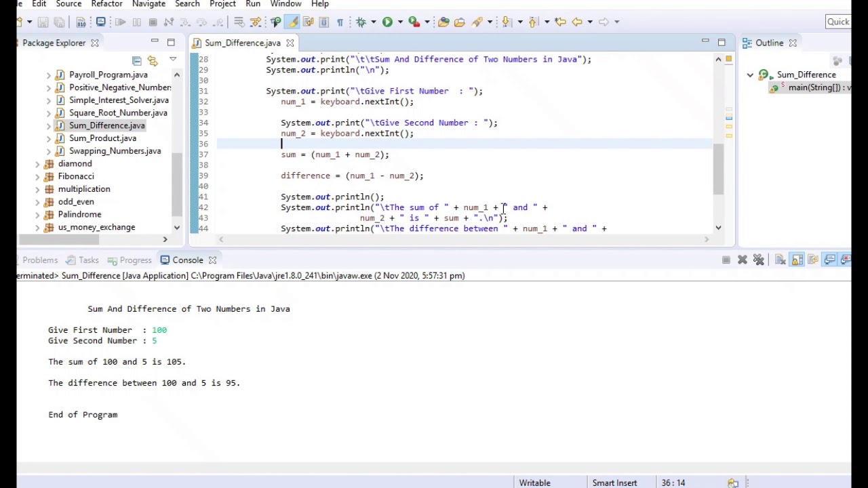868x488 pixels.
Task: Open the Navigate menu
Action: tap(149, 4)
